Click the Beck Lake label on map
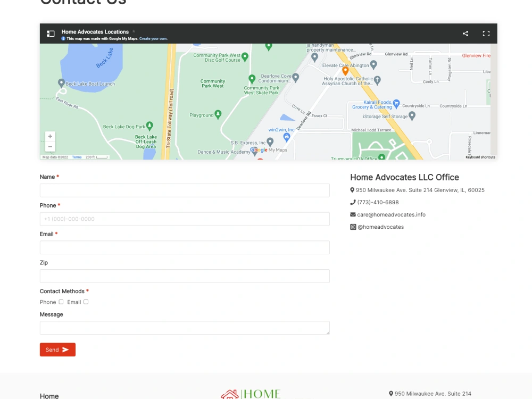 104,57
